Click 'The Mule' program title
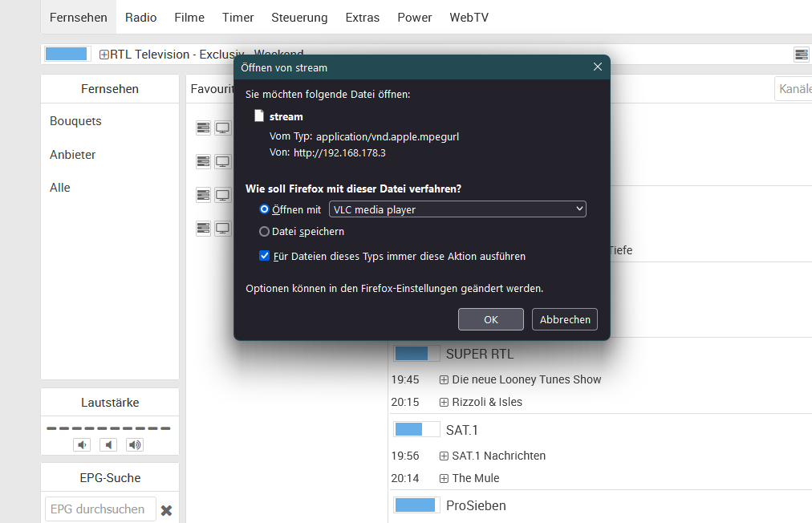 click(x=476, y=478)
